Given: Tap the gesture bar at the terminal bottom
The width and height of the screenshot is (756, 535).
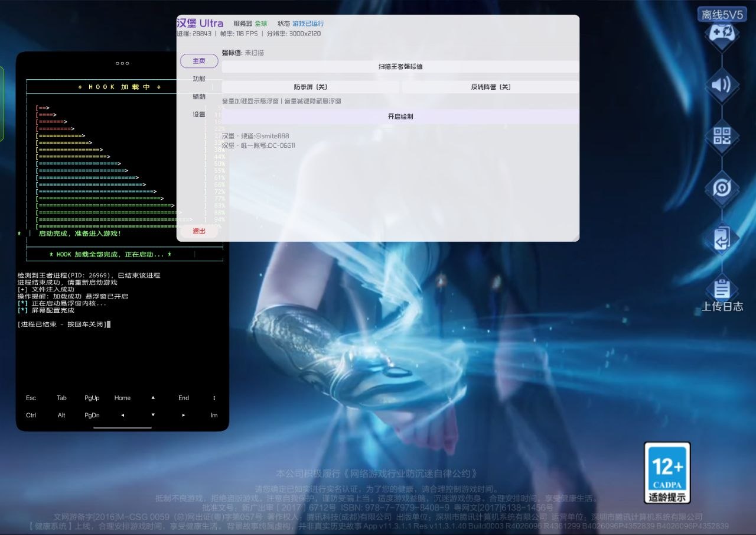Looking at the screenshot, I should pos(122,427).
